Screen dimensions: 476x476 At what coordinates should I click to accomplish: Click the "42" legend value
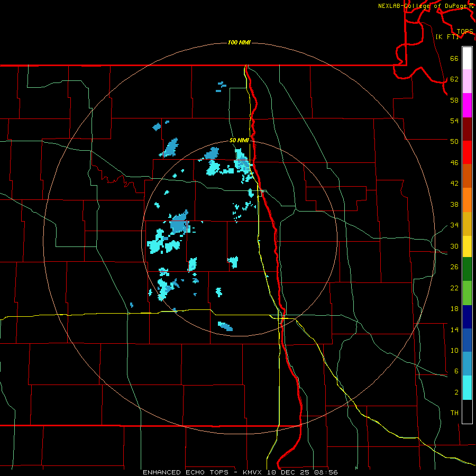click(454, 184)
